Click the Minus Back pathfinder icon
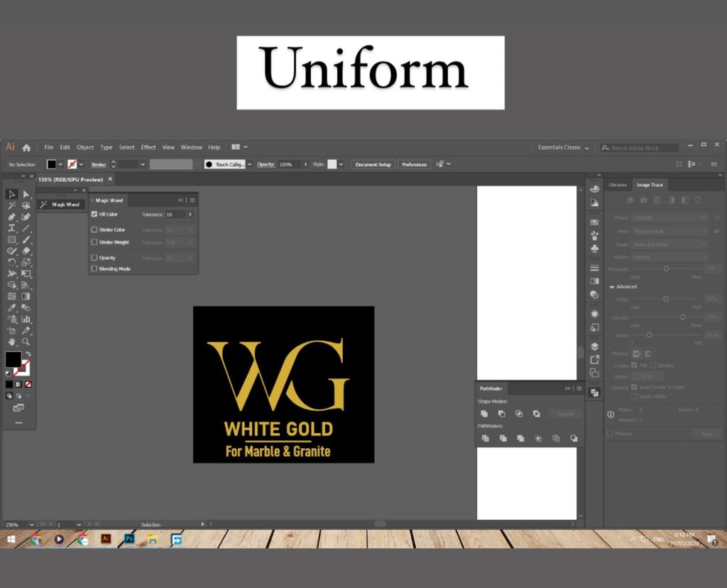This screenshot has width=727, height=588. [x=574, y=438]
